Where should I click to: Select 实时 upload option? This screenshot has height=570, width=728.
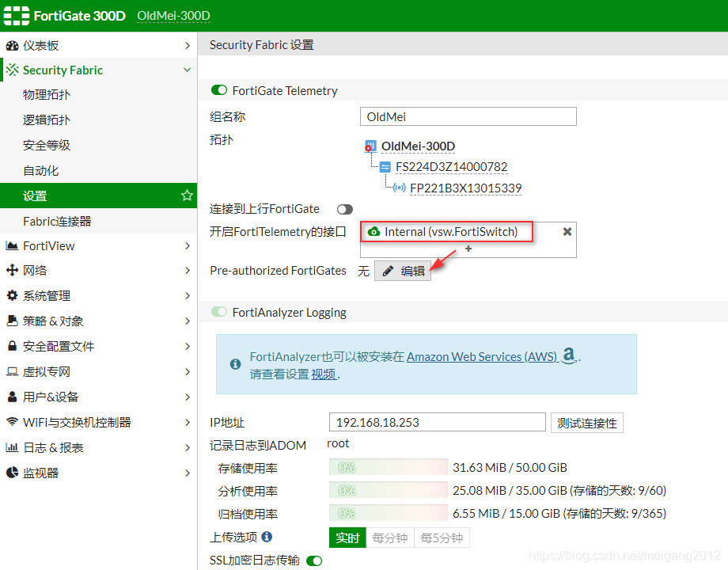[x=347, y=538]
